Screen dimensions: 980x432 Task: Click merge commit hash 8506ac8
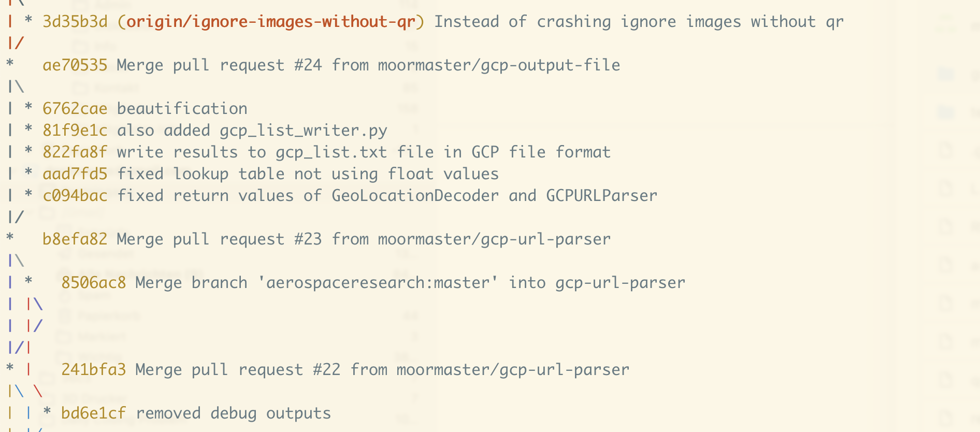pyautogui.click(x=93, y=283)
